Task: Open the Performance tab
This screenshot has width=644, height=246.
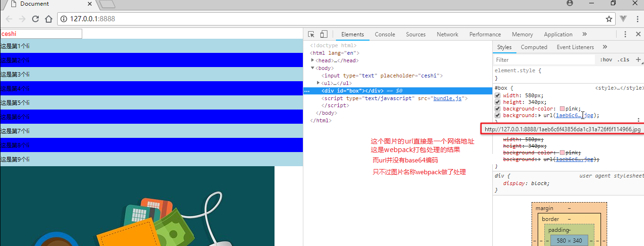Action: click(485, 34)
